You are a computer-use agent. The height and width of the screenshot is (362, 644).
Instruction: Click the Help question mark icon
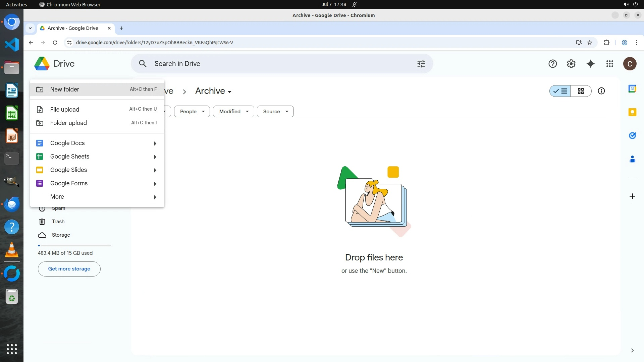click(x=552, y=64)
